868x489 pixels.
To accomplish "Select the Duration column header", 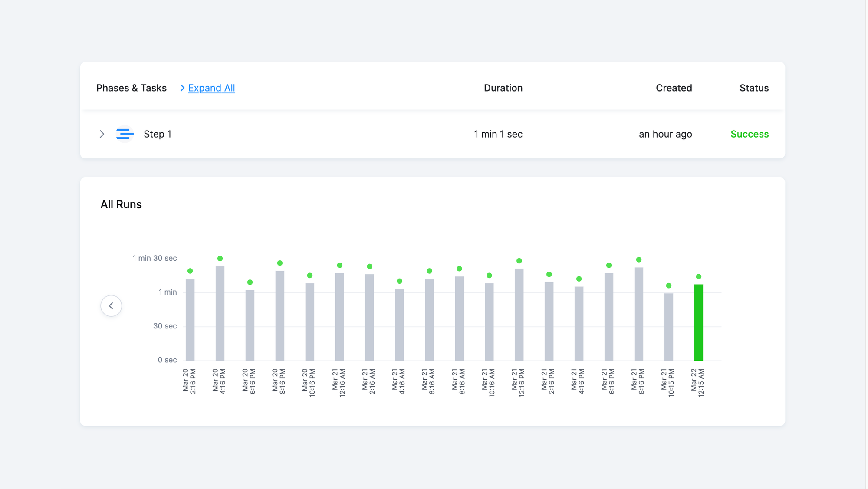I will (503, 88).
